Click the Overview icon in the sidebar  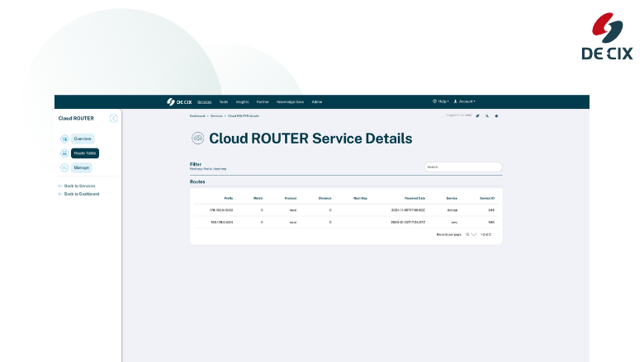[x=64, y=139]
